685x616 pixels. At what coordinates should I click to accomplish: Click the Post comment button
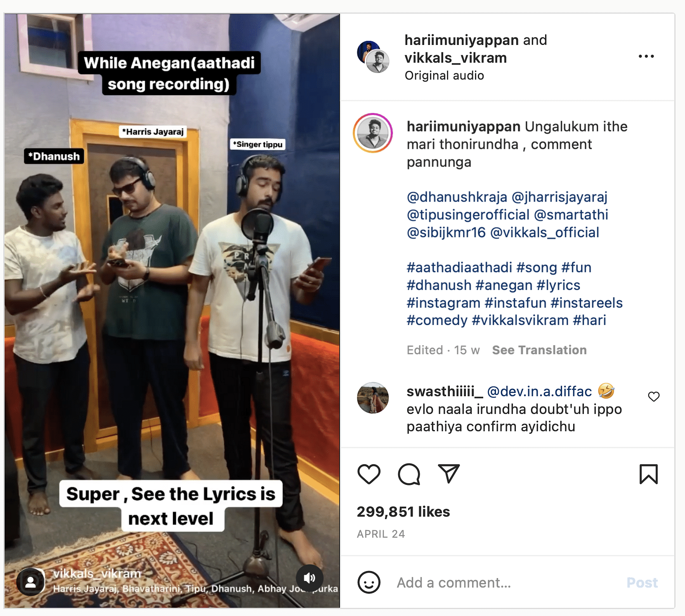coord(642,583)
